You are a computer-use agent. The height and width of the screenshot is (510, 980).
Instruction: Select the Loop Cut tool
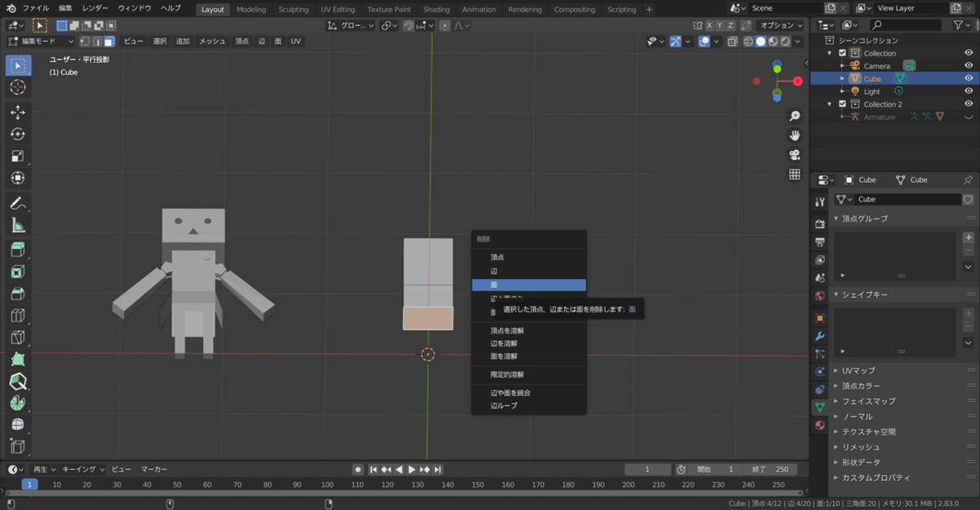point(18,316)
